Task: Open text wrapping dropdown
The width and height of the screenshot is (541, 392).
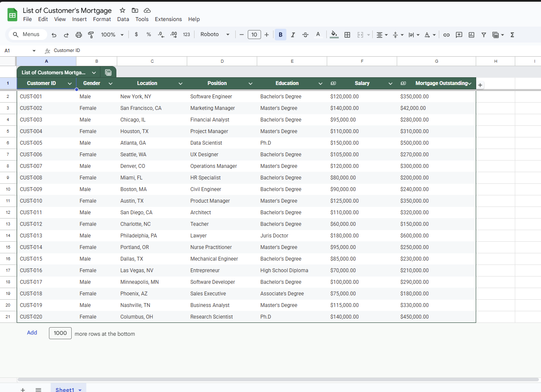Action: click(x=414, y=35)
